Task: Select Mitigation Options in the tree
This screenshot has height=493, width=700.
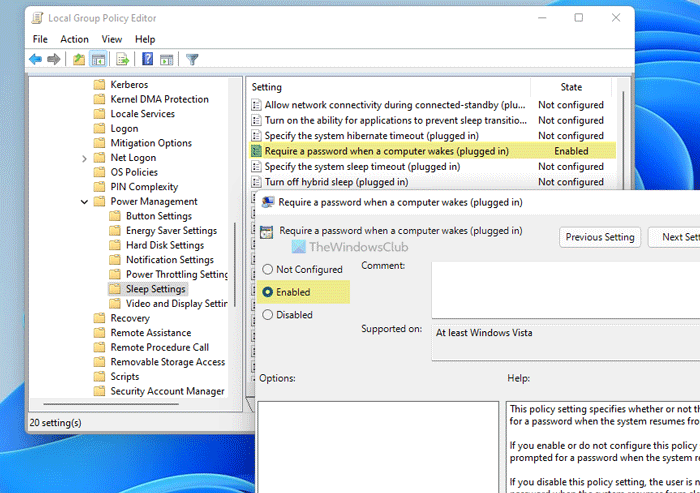Action: [x=151, y=143]
